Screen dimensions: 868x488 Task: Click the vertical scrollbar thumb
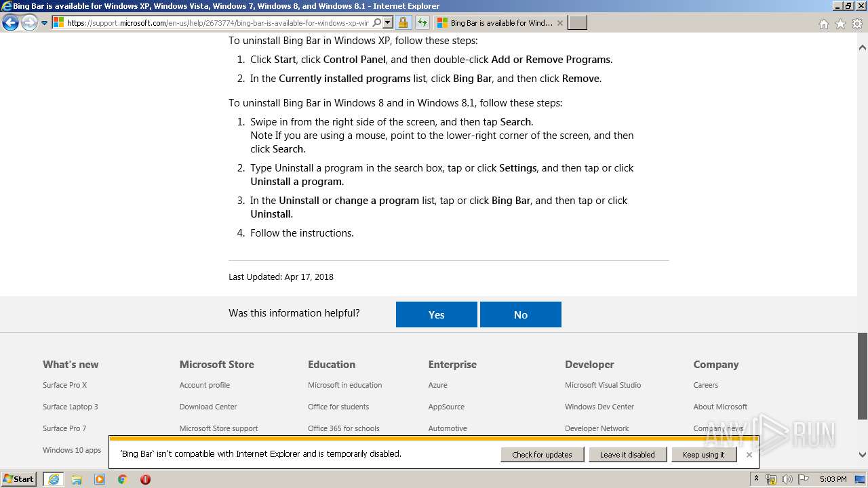tap(863, 376)
